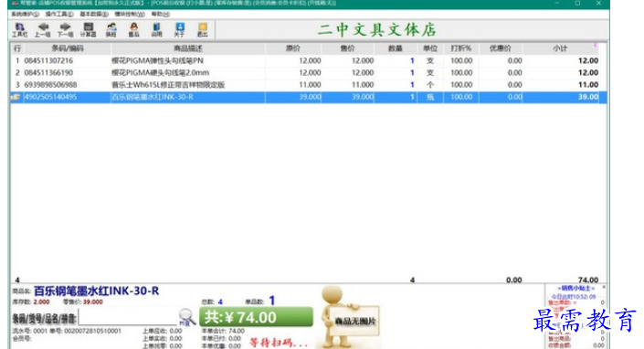Open the 帮助(H) menu

tap(161, 14)
